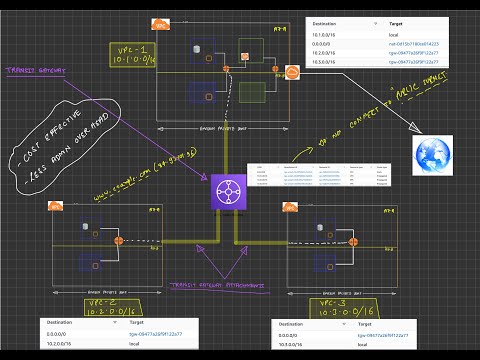The width and height of the screenshot is (480, 360).
Task: Click VPC-1 router icon on dashed line
Action: click(x=226, y=69)
